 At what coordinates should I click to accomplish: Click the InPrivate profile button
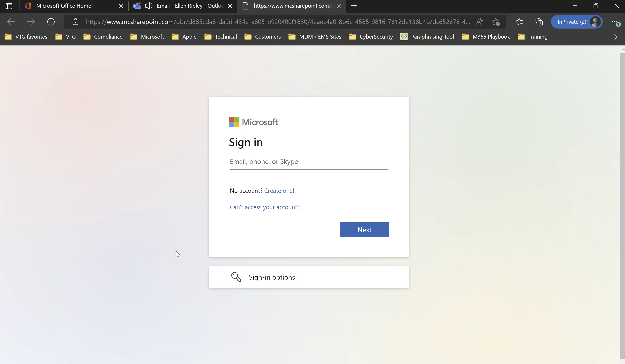[577, 22]
